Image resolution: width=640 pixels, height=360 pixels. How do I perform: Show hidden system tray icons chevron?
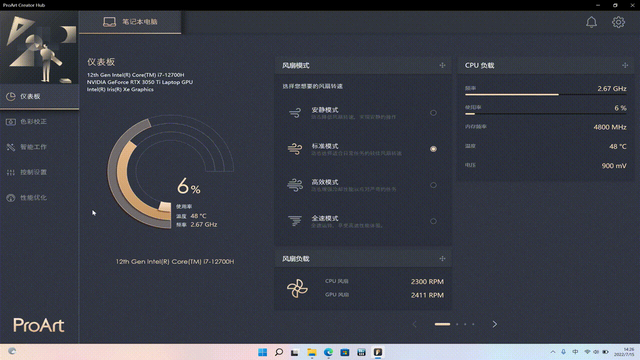click(x=553, y=352)
